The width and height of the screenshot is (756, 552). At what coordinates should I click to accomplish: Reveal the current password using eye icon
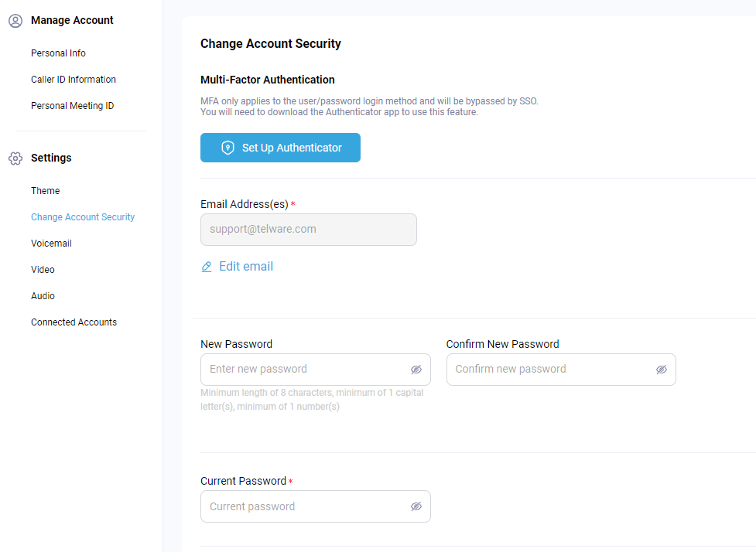pyautogui.click(x=416, y=506)
